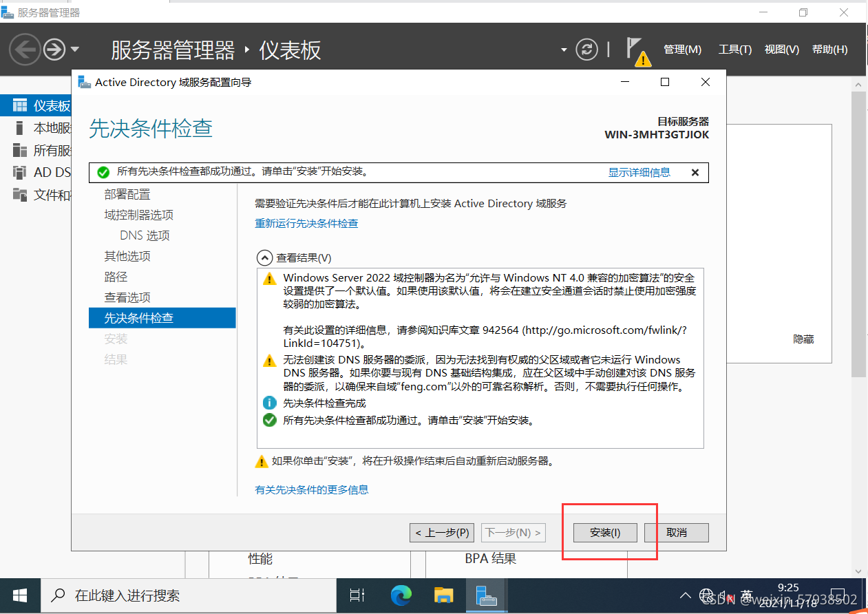The image size is (868, 614).
Task: Go to 部署配置 wizard step
Action: pos(127,195)
